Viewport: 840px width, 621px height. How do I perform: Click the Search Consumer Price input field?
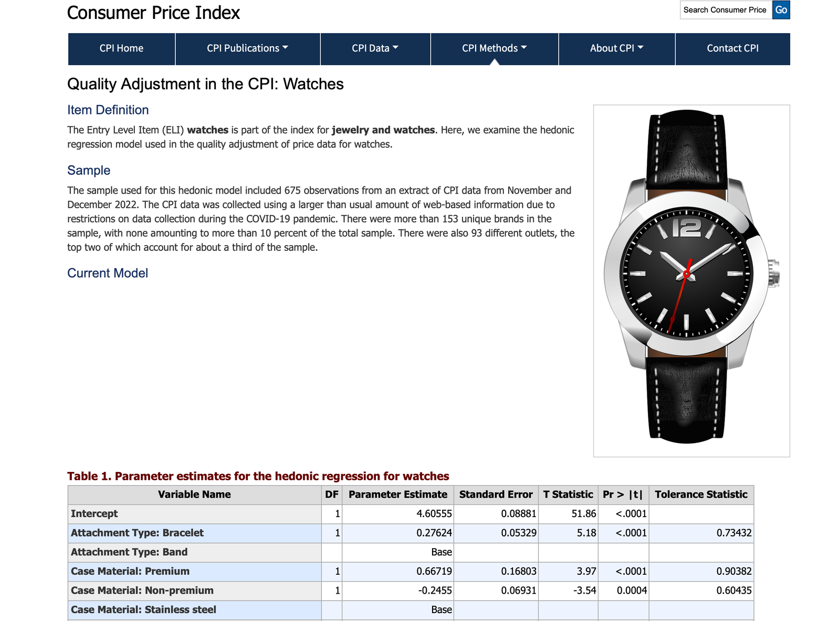point(726,10)
